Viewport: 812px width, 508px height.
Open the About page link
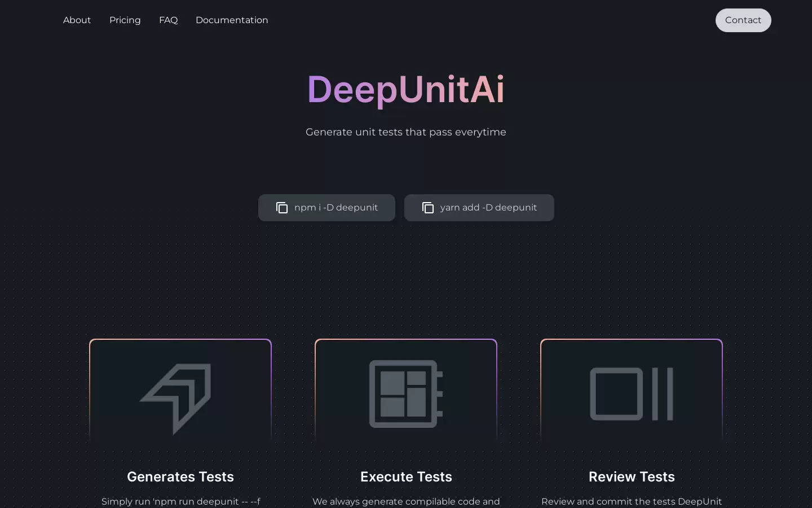tap(77, 20)
